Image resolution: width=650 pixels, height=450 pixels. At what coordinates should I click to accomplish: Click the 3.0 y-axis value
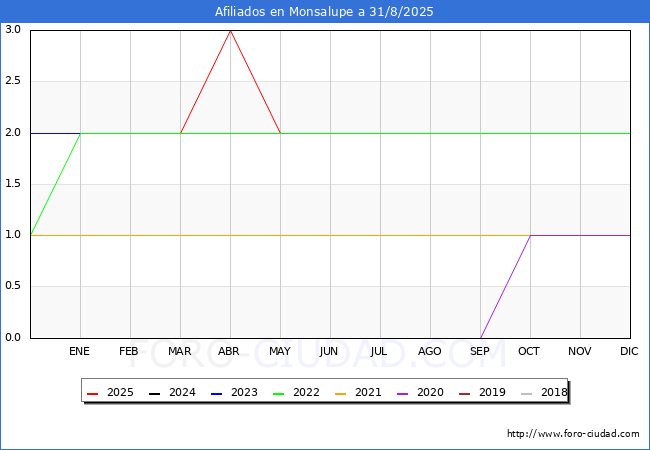coord(13,30)
